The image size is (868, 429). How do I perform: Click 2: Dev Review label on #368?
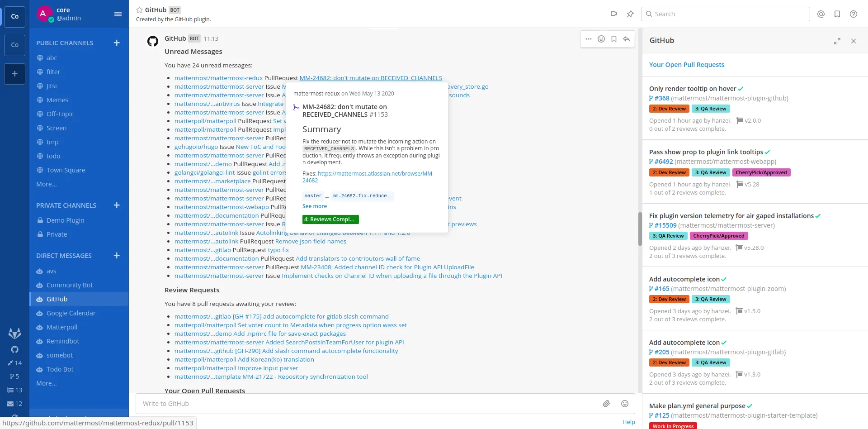[x=669, y=109]
